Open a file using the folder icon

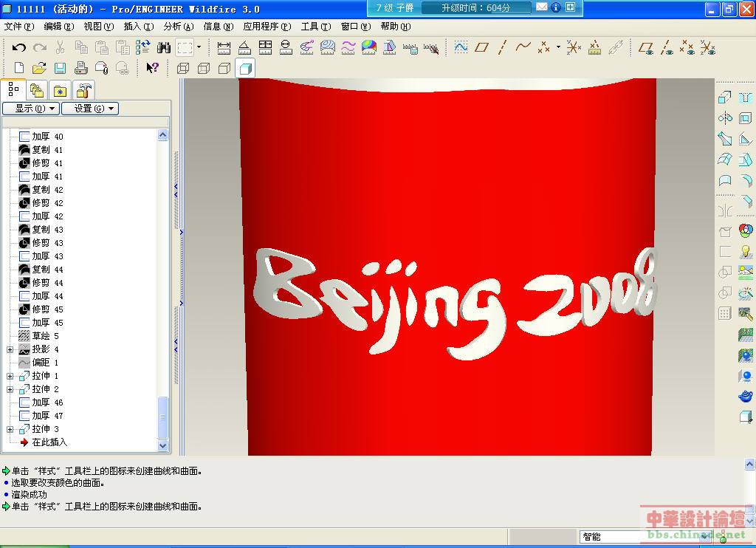coord(40,68)
